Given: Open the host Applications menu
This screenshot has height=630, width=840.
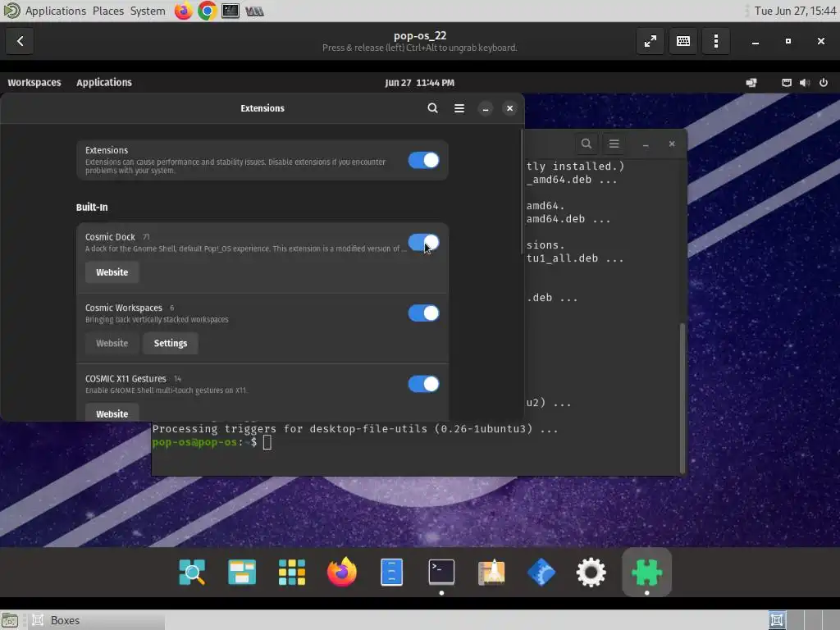Looking at the screenshot, I should [55, 11].
